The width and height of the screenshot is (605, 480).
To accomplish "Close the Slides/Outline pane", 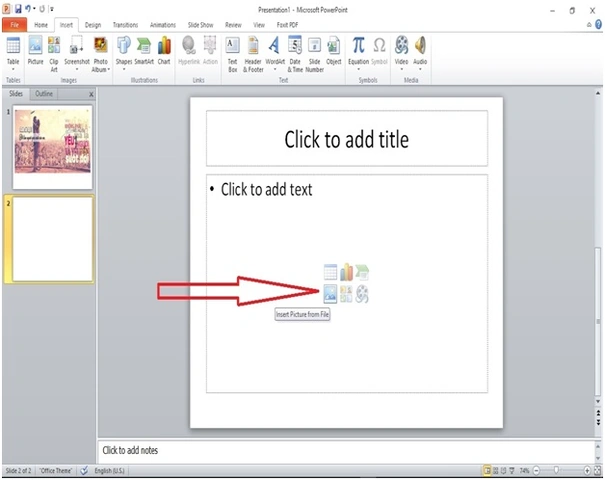I will coord(91,94).
